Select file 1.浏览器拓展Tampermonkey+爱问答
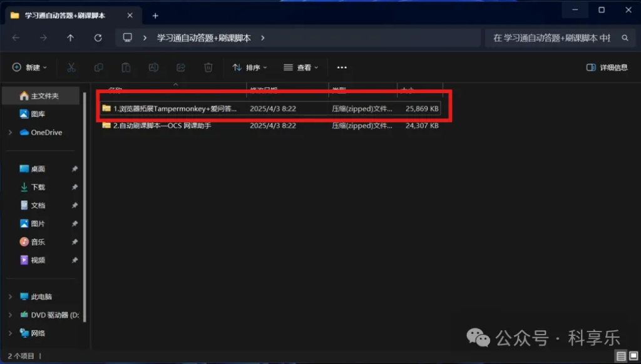This screenshot has width=641, height=364. point(270,109)
